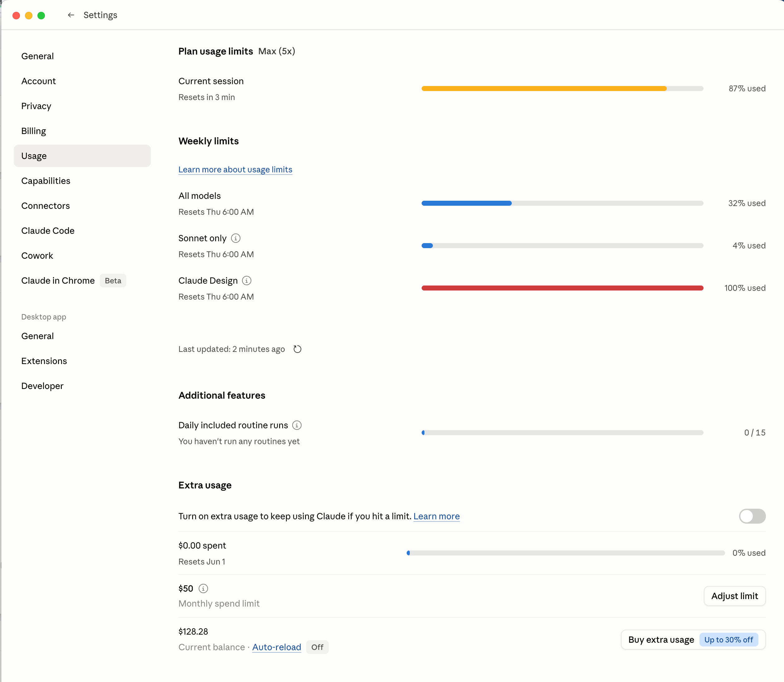Click the Daily included routine runs bar
Viewport: 784px width, 682px height.
coord(562,433)
